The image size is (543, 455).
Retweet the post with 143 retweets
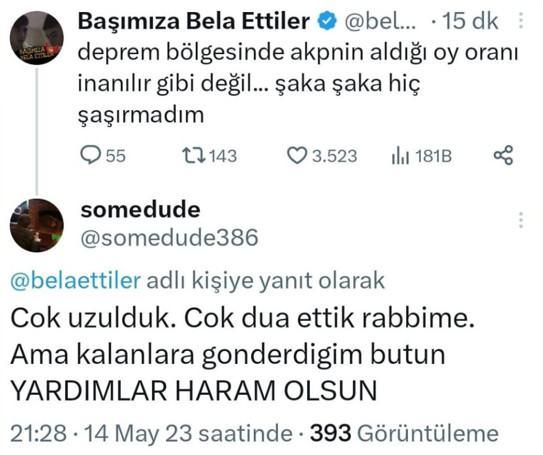pyautogui.click(x=210, y=155)
